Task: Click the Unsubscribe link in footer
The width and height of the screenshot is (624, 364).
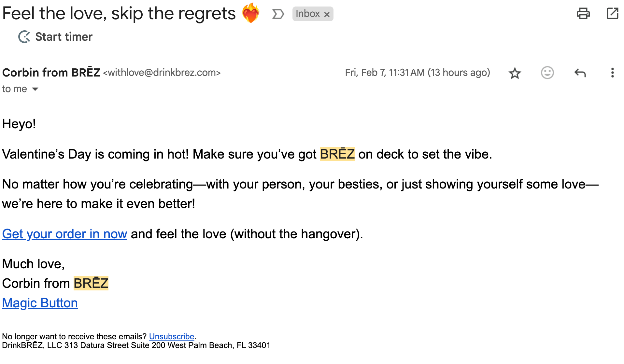Action: tap(171, 336)
